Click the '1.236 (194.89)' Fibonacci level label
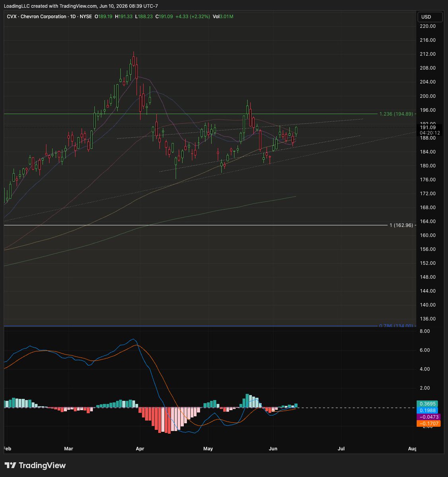Screen dimensions: 448x477 coord(396,114)
